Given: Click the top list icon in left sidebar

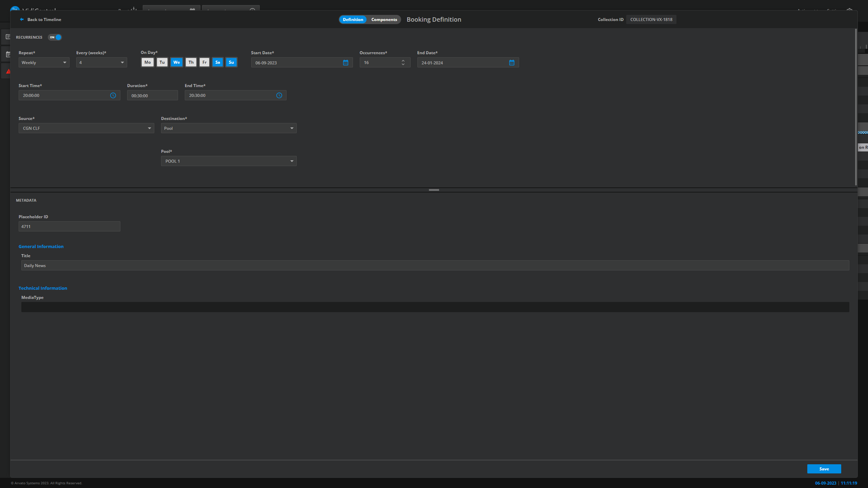Looking at the screenshot, I should [8, 37].
